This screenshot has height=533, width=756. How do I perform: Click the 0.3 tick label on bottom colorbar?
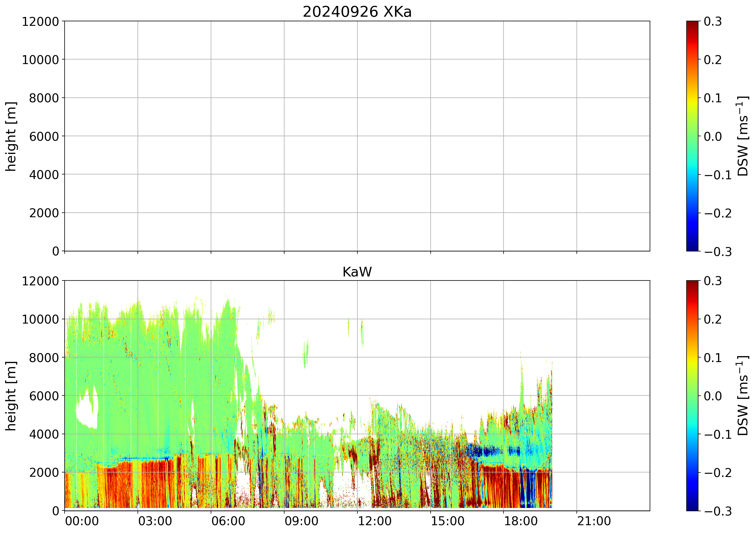[713, 281]
